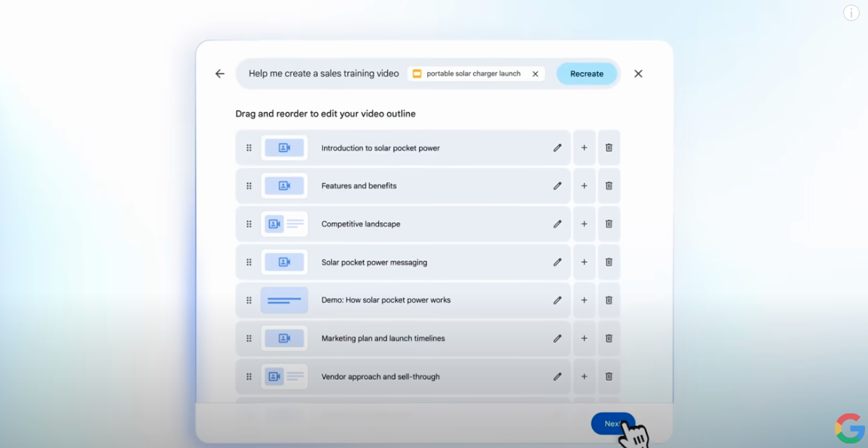Click the Next button

coord(613,424)
